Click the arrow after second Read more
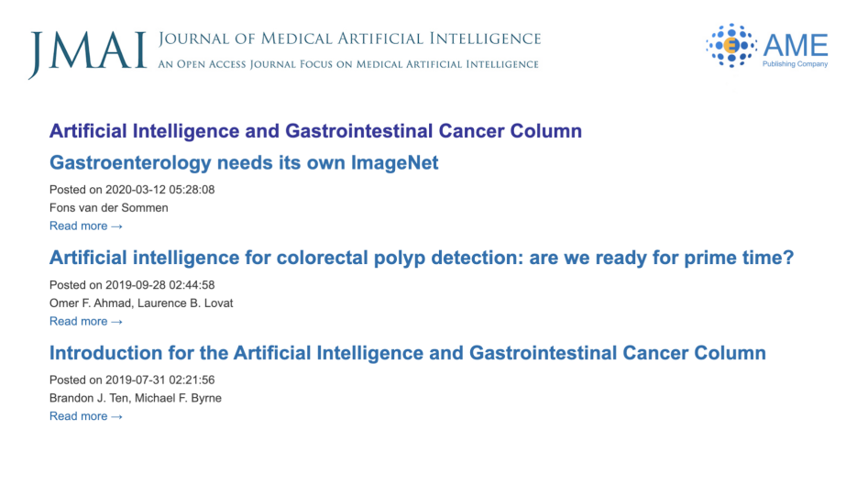The image size is (868, 485). [x=116, y=322]
